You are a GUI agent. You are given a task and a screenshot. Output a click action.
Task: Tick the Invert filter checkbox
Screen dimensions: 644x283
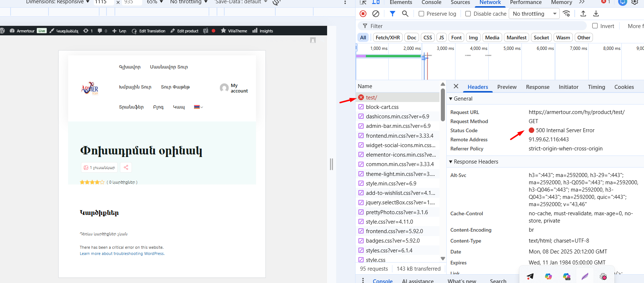pos(595,26)
